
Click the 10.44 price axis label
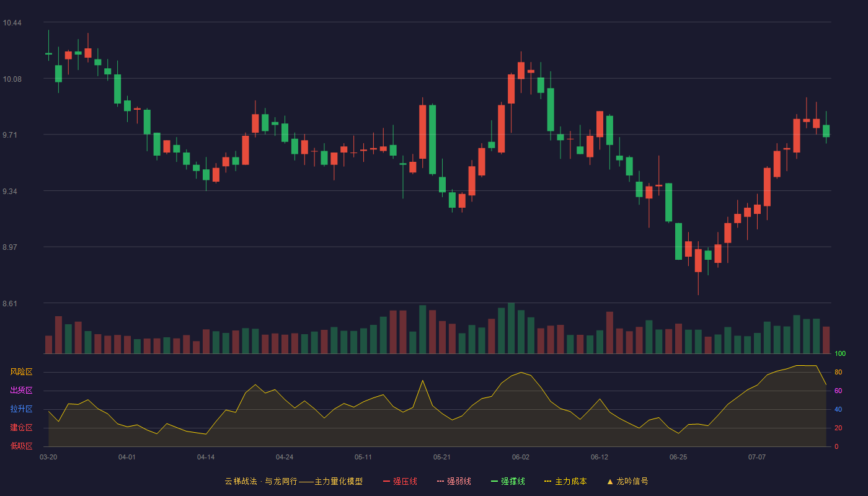12,23
